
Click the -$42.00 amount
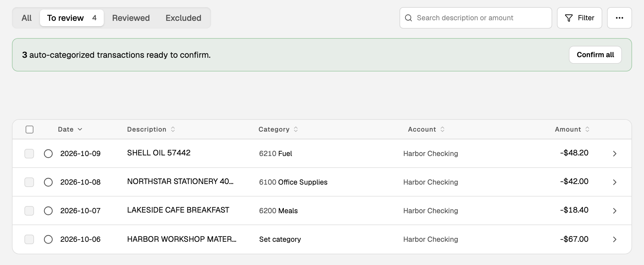click(574, 181)
